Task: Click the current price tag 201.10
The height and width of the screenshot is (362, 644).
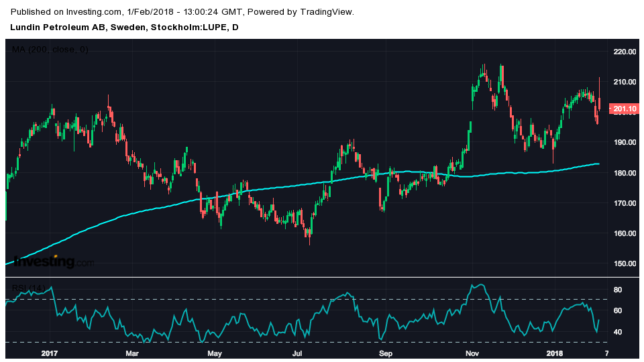Action: pos(624,109)
